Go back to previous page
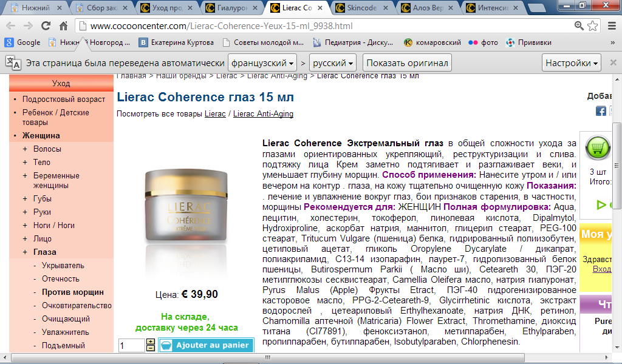Viewport: 622px width, 364px height. click(11, 26)
